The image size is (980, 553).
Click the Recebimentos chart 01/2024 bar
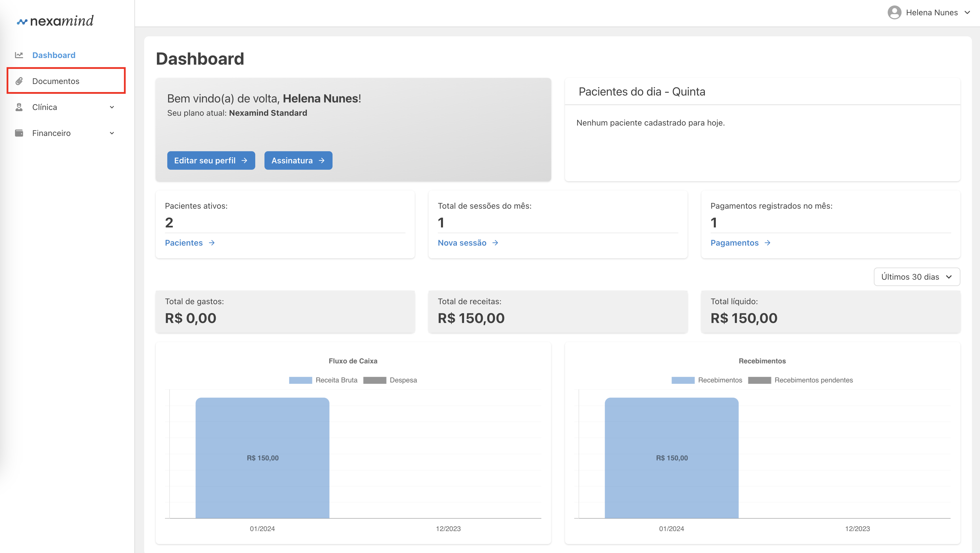click(671, 458)
